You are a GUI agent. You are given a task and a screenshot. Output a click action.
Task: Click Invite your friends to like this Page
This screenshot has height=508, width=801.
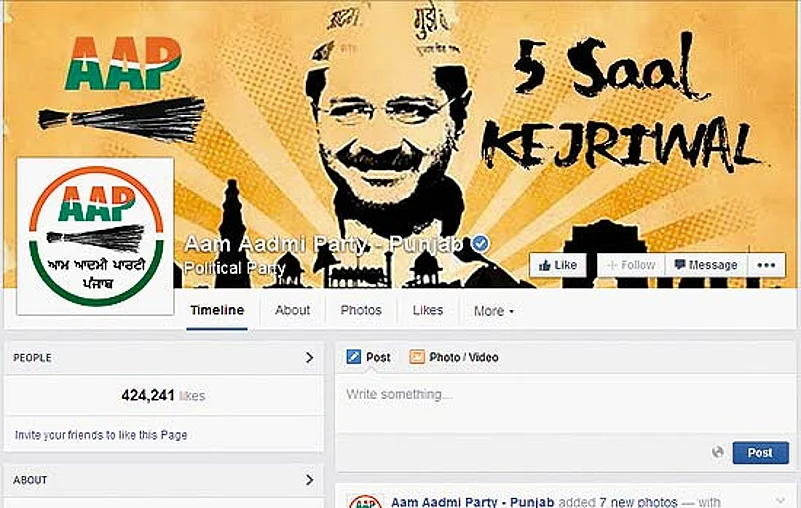coord(101,435)
